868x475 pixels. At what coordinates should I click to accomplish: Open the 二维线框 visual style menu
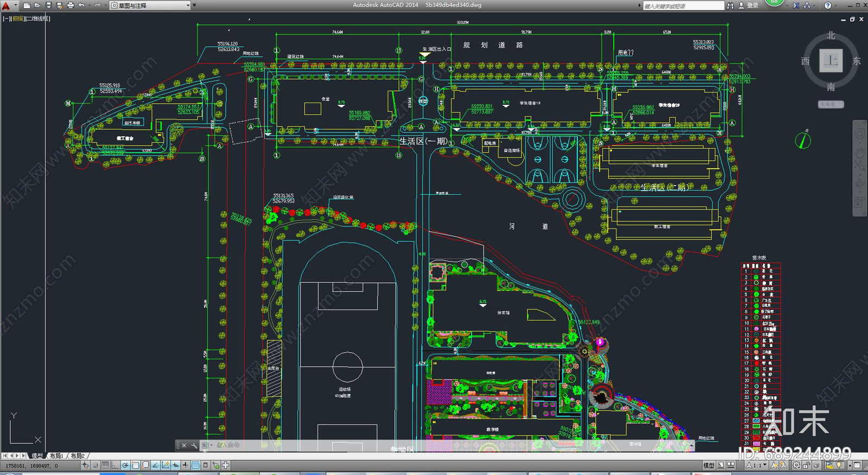pos(38,18)
